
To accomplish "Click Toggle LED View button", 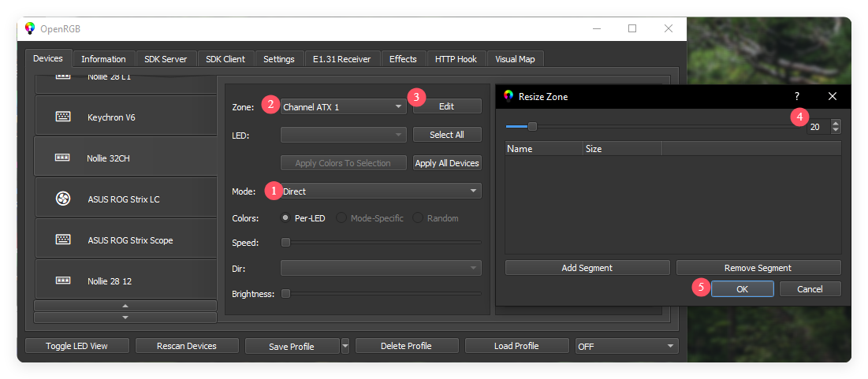I will point(77,346).
